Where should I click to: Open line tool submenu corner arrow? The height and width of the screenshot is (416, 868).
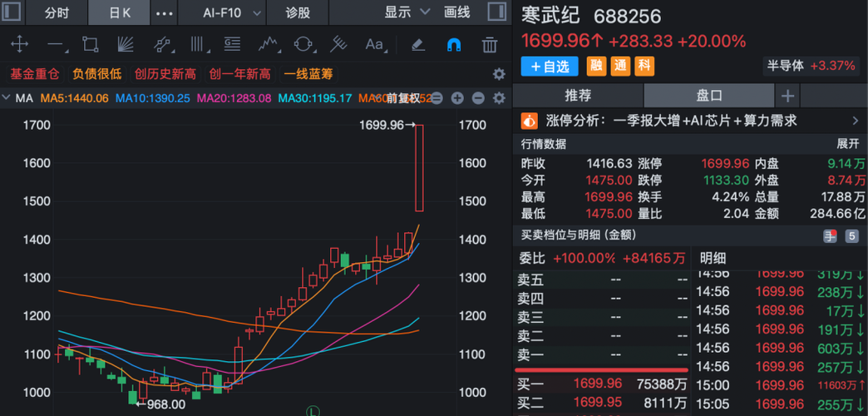(x=67, y=52)
